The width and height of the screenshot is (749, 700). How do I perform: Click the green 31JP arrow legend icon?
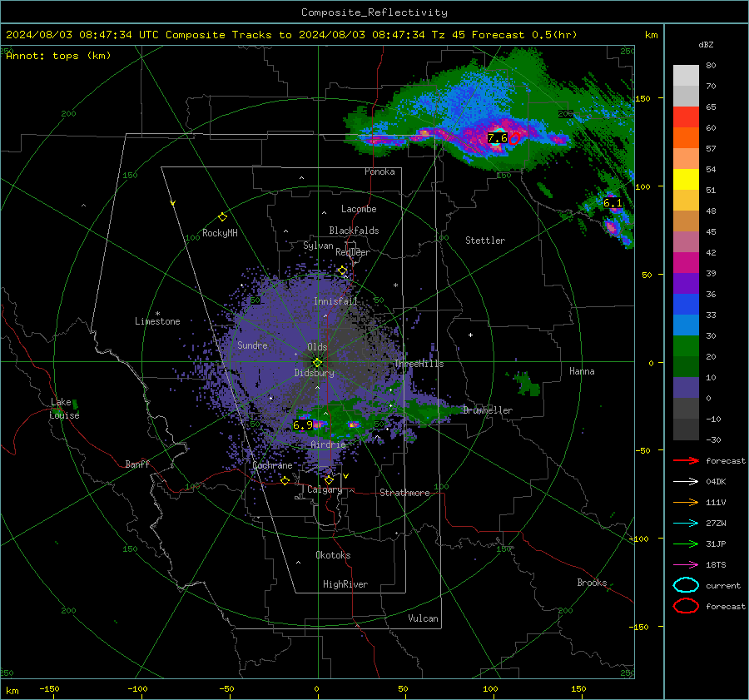click(x=686, y=544)
